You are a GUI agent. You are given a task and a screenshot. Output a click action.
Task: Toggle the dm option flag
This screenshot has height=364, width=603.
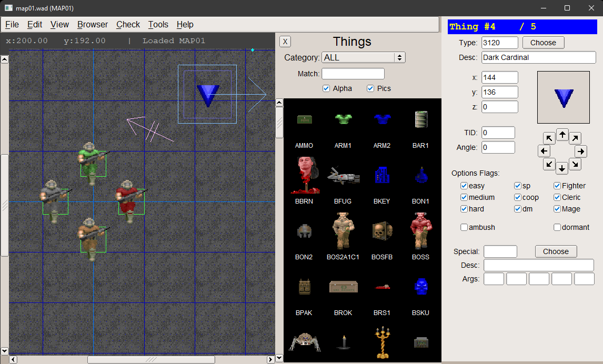click(518, 209)
